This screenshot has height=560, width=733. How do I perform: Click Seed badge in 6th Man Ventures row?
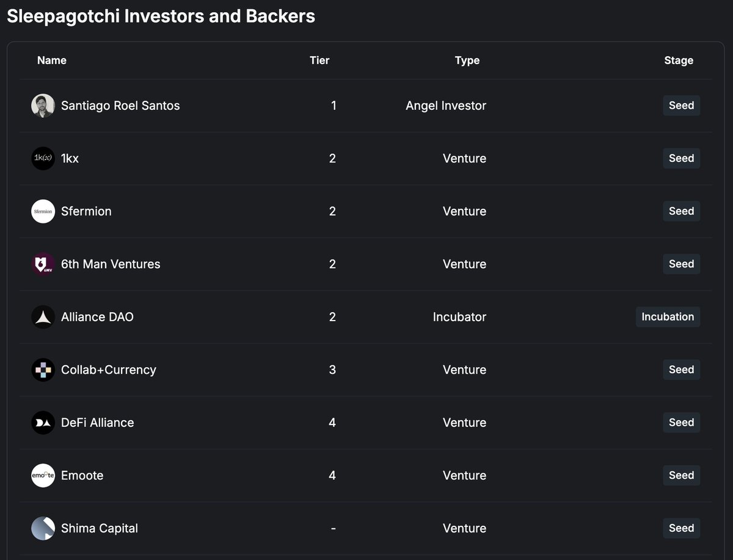coord(682,264)
